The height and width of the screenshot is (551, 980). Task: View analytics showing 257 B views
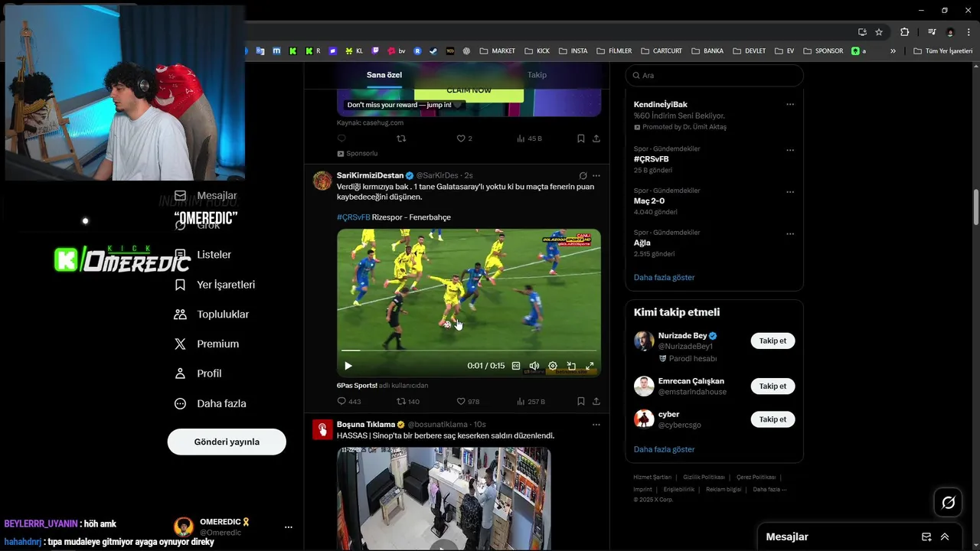(x=531, y=401)
